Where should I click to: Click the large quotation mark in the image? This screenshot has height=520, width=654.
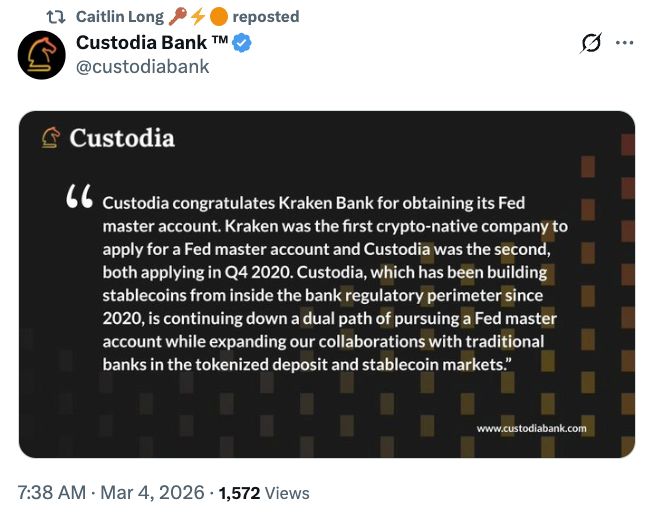(78, 199)
